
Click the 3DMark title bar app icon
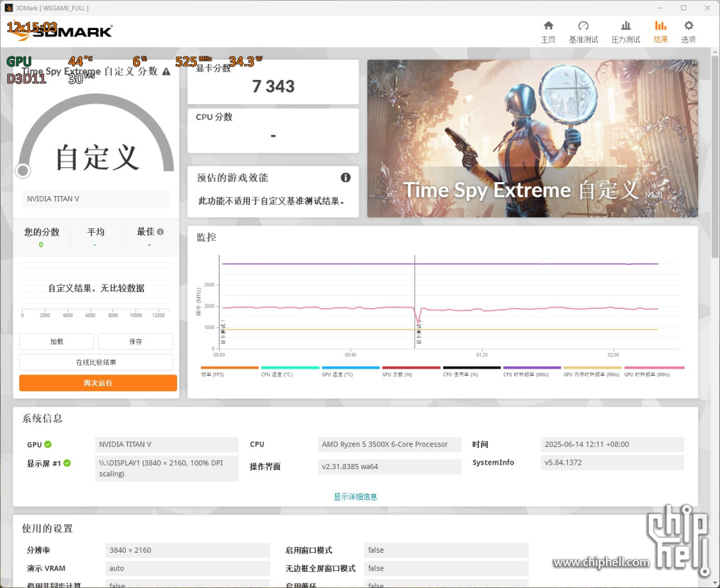8,8
